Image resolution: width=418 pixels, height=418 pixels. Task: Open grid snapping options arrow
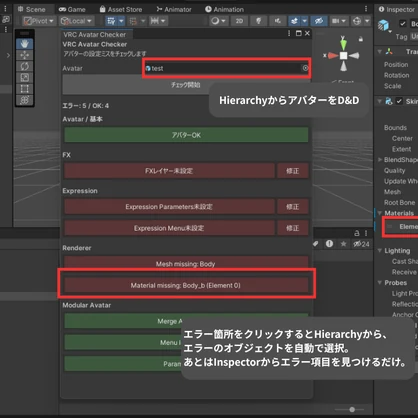coord(121,21)
